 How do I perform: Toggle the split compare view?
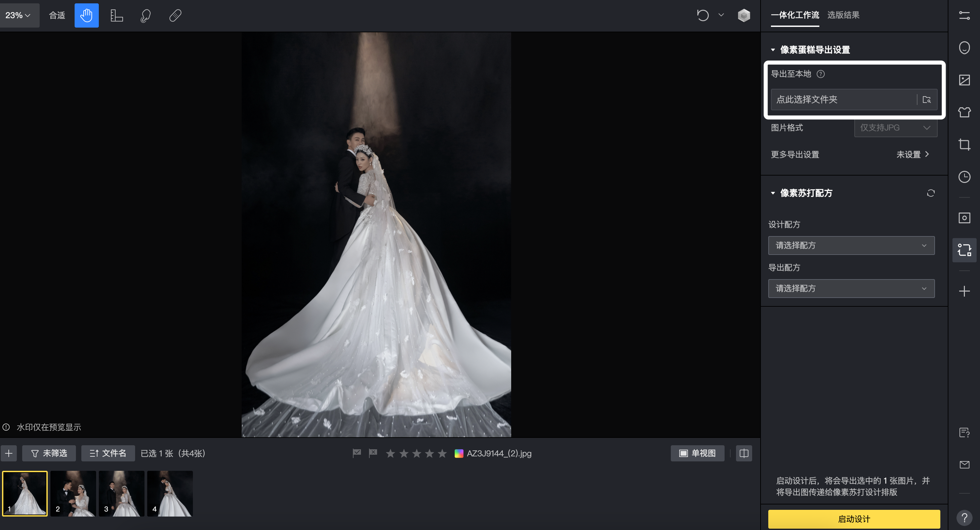click(744, 453)
